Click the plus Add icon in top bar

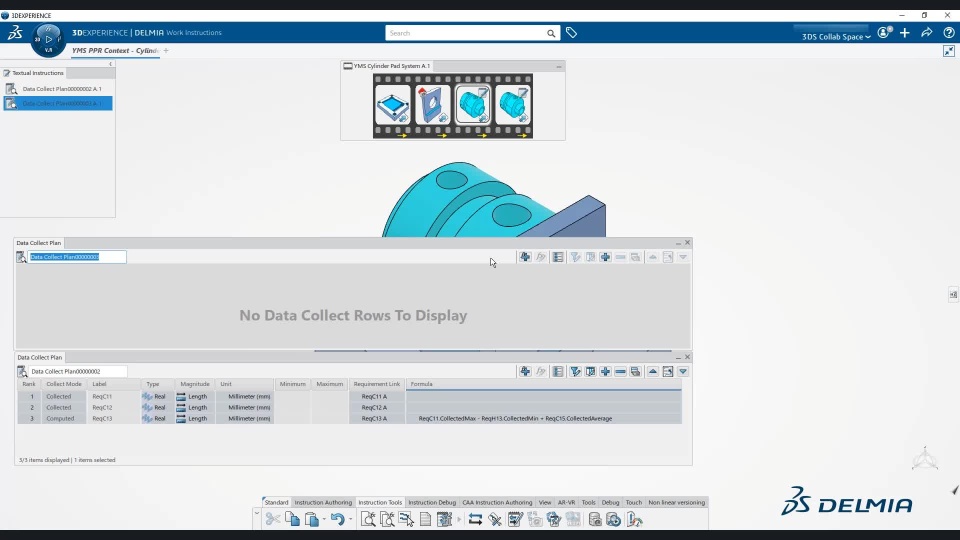click(x=905, y=32)
